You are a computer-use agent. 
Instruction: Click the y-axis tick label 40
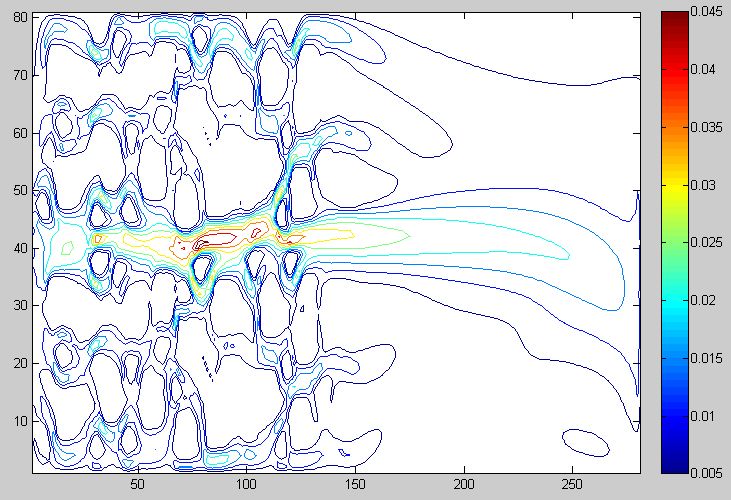pos(19,248)
